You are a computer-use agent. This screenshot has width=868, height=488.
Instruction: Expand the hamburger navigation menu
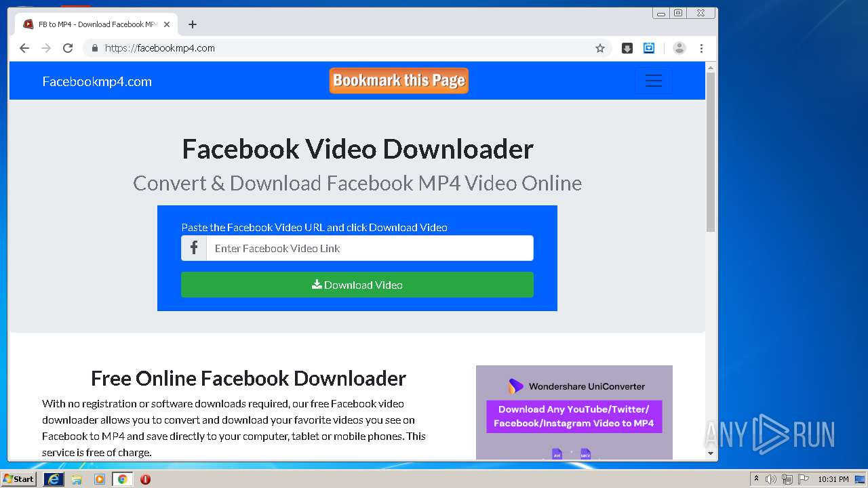point(654,81)
